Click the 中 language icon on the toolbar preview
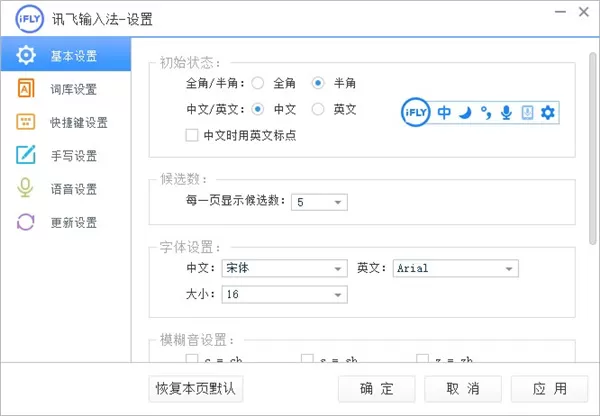The image size is (600, 416). [x=444, y=113]
